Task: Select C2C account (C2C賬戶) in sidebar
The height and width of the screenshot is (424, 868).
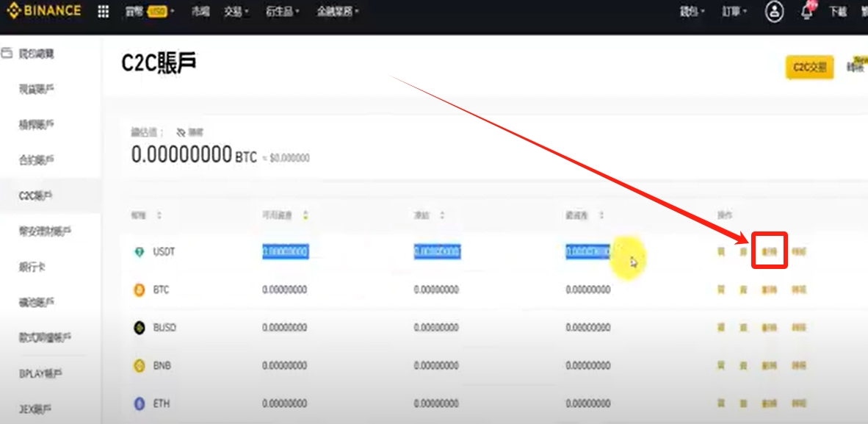Action: tap(35, 195)
